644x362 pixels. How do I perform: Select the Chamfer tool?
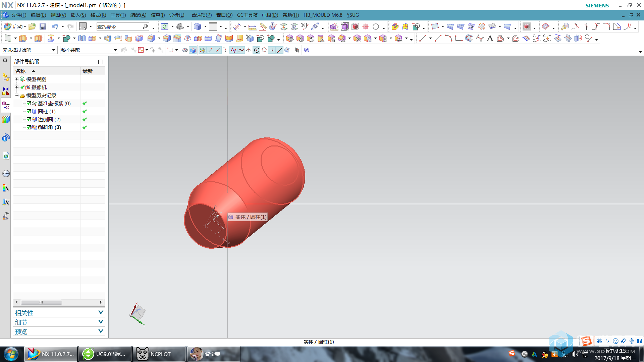tap(177, 39)
